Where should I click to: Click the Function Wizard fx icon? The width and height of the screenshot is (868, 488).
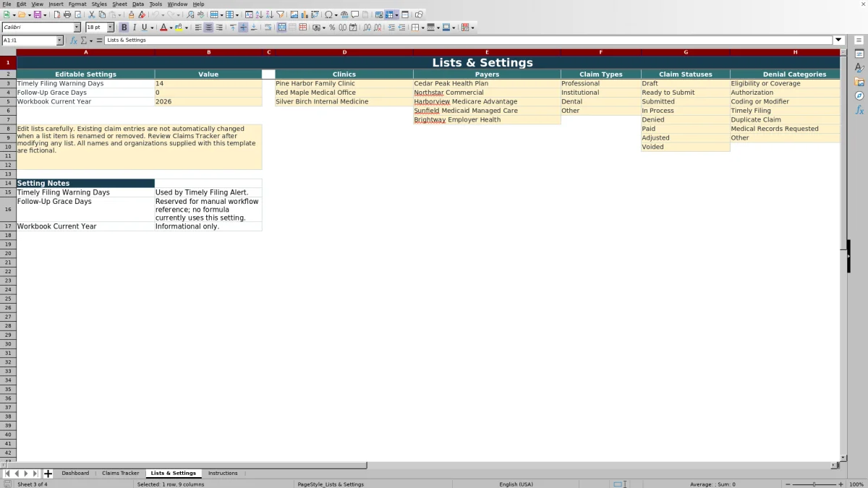pos(73,40)
